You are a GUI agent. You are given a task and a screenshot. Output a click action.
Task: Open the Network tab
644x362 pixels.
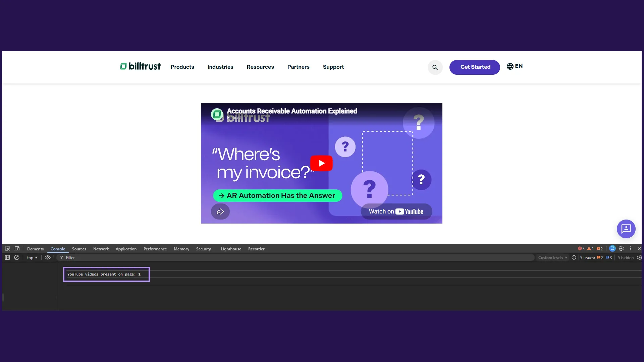[101, 249]
